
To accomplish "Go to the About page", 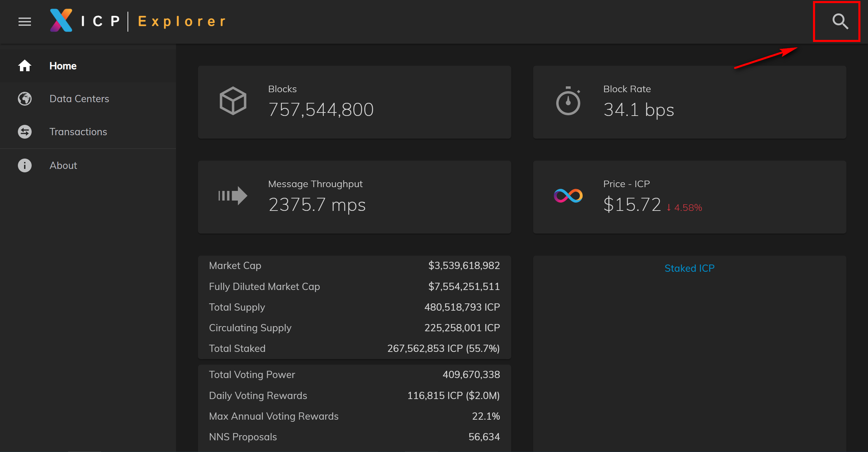I will click(x=63, y=165).
